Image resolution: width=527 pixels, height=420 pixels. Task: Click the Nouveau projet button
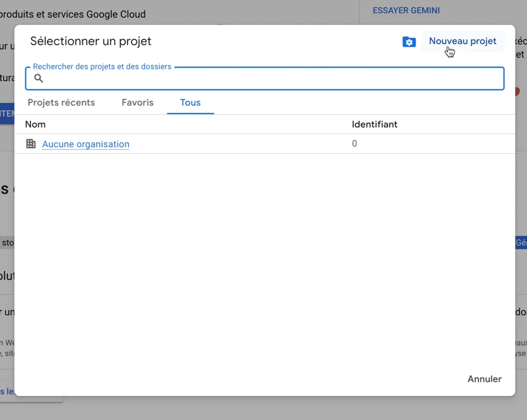tap(462, 41)
